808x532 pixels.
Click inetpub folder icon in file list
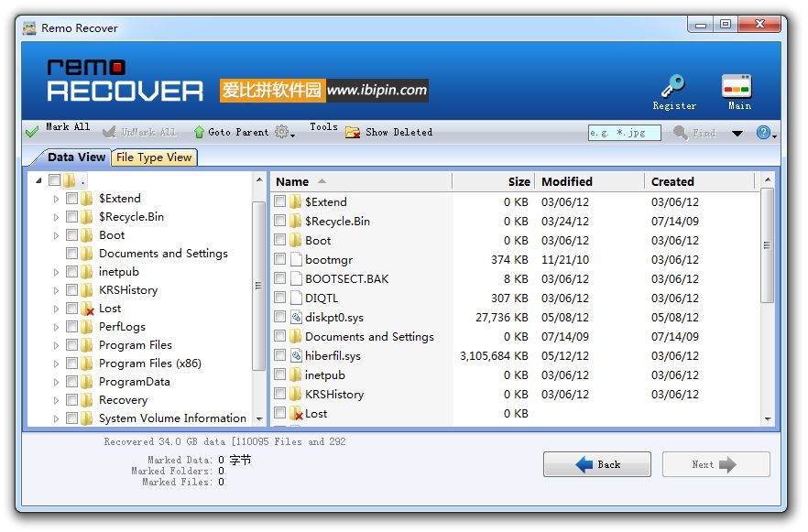296,375
